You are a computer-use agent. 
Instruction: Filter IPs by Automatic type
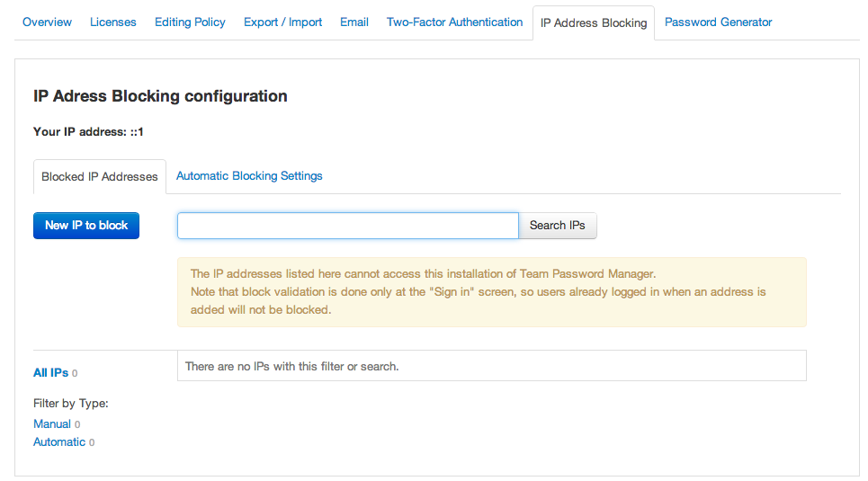pos(59,442)
